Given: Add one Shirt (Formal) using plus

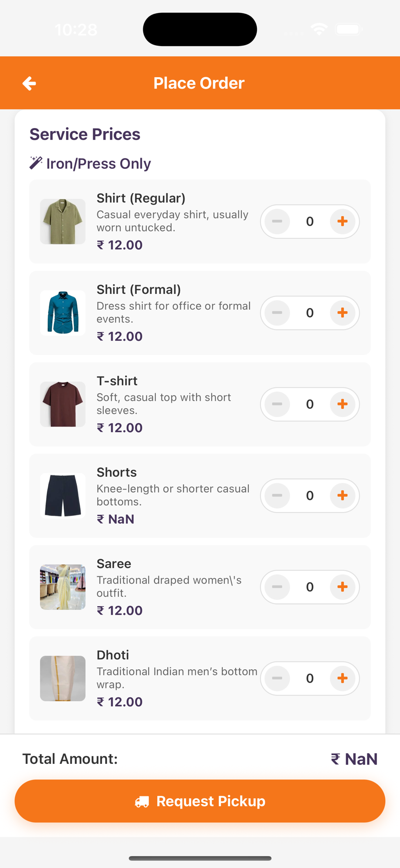Looking at the screenshot, I should click(x=342, y=313).
